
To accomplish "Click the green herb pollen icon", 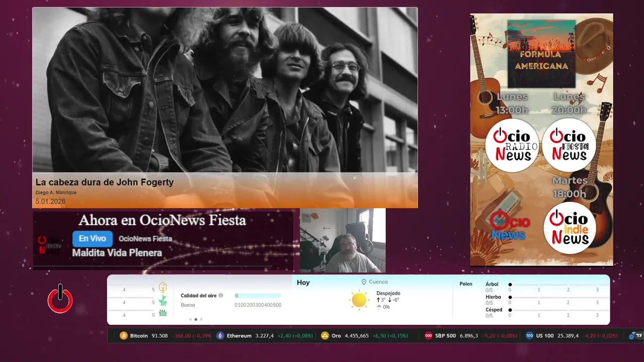I will click(x=163, y=301).
